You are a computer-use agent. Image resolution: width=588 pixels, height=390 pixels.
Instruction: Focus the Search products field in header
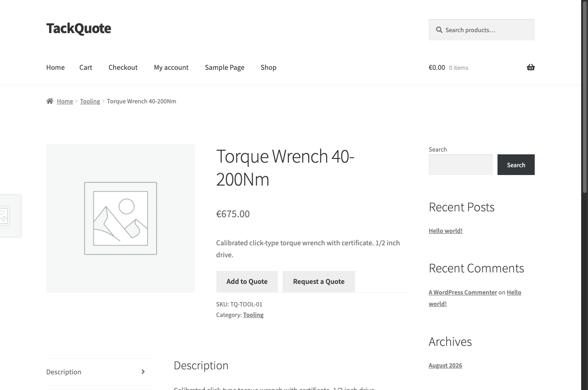[x=481, y=30]
